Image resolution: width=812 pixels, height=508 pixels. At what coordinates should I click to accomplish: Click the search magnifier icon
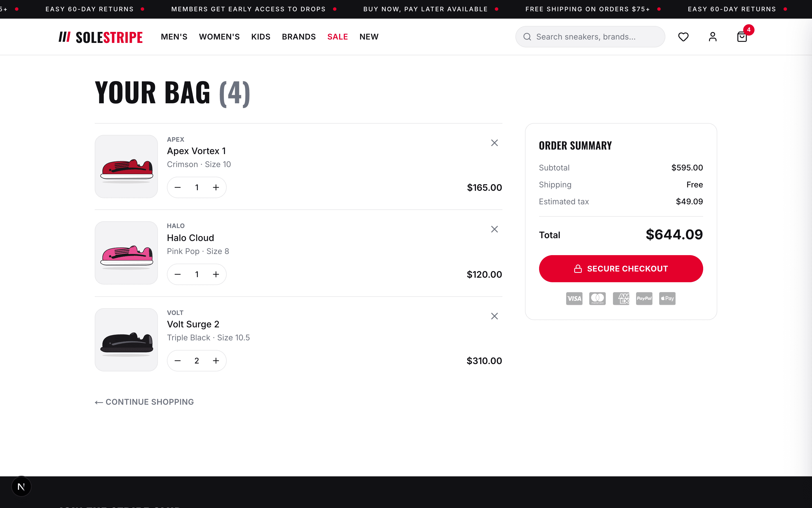coord(527,37)
